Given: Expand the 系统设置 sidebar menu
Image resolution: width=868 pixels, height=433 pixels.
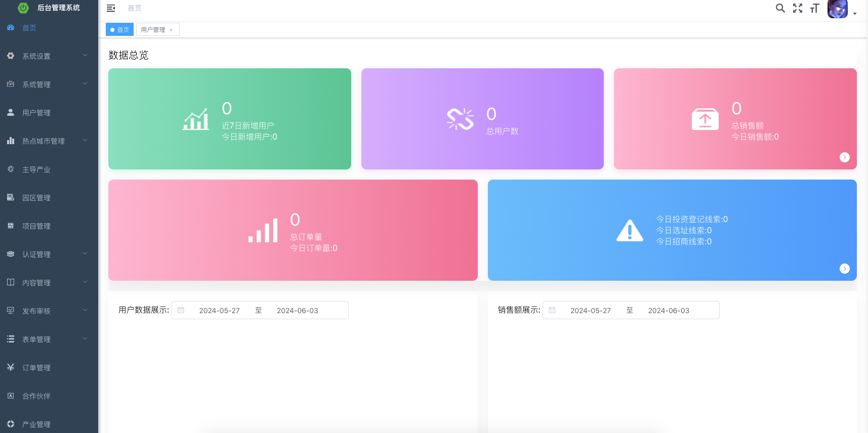Looking at the screenshot, I should pos(49,56).
